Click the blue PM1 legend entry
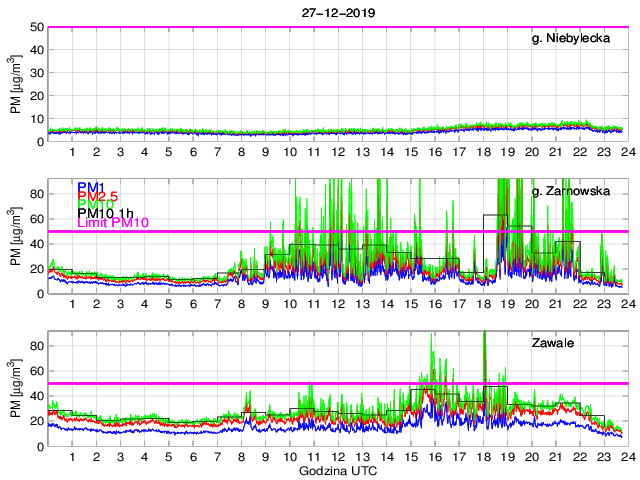The width and height of the screenshot is (640, 480). (91, 186)
